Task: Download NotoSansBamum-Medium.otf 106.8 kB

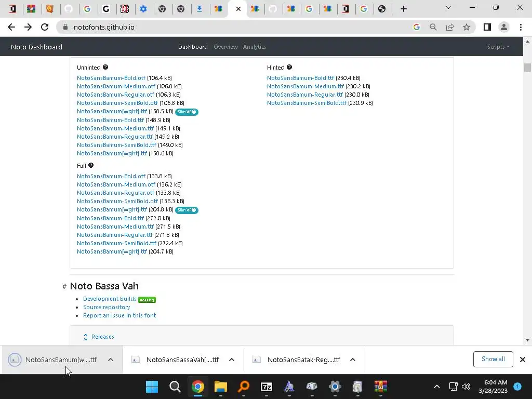Action: point(116,86)
